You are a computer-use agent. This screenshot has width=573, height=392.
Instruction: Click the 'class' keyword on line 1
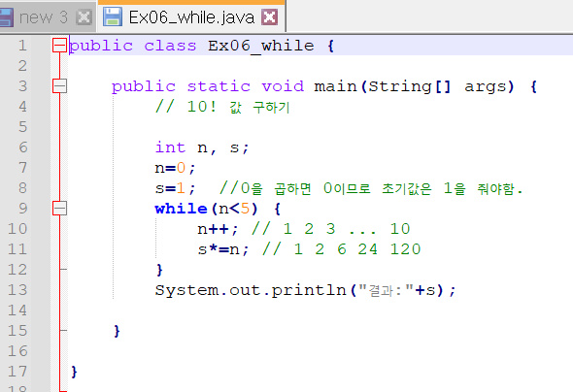coord(170,46)
